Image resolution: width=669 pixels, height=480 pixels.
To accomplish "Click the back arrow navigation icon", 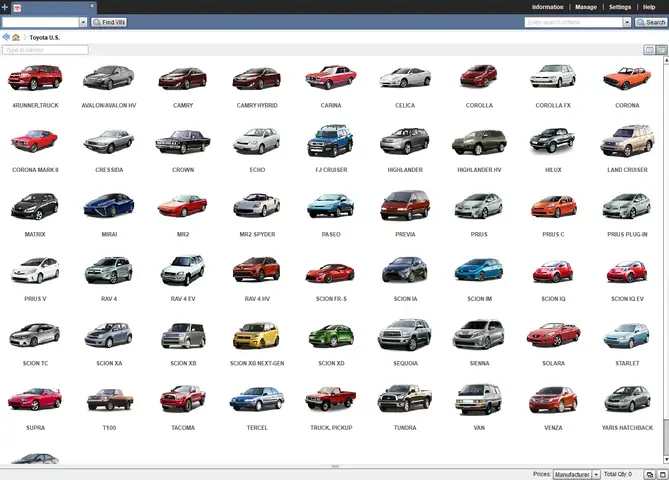I will [6, 37].
